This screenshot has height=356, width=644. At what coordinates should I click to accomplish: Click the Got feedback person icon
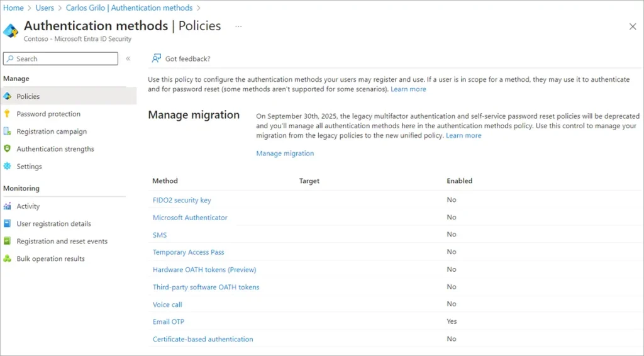[x=156, y=58]
